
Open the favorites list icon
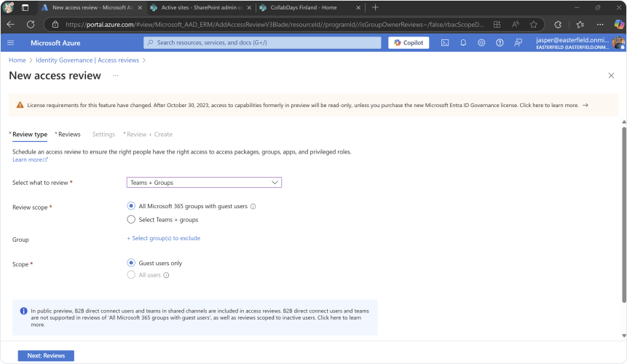click(x=580, y=24)
